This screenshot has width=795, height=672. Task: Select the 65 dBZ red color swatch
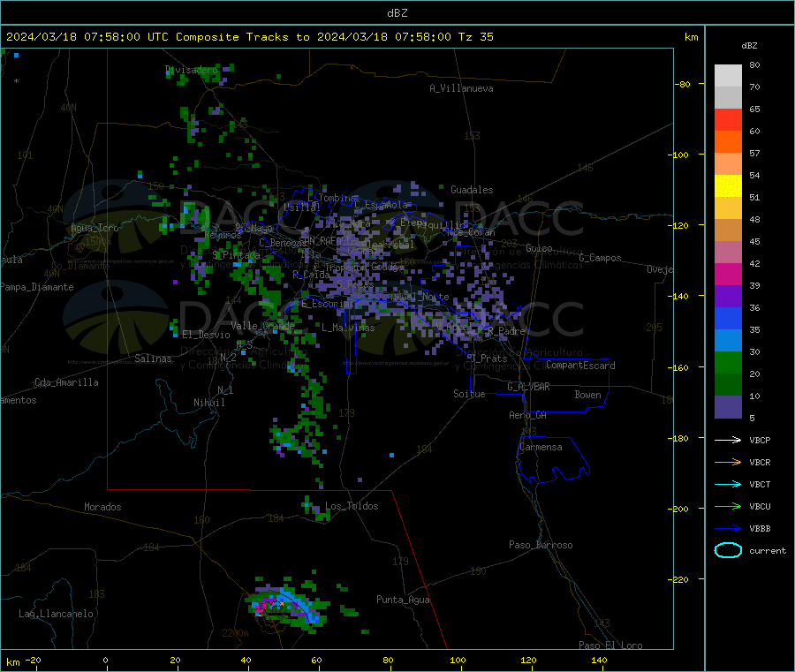728,119
